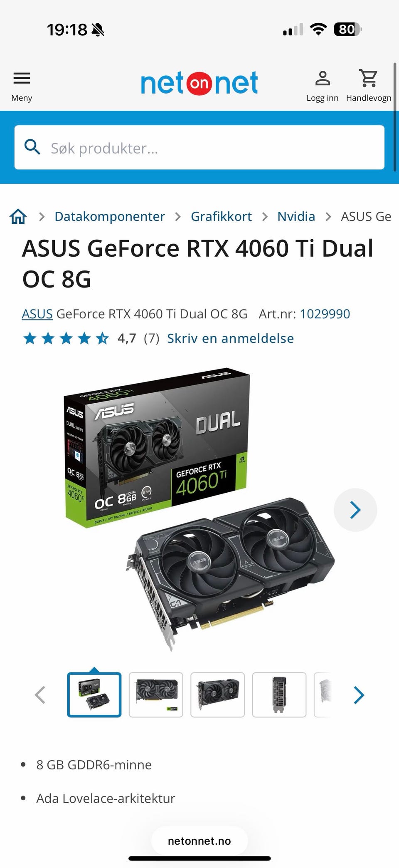Screen dimensions: 399x868
Task: Navigate to the Nvidia breadcrumb
Action: click(x=296, y=216)
